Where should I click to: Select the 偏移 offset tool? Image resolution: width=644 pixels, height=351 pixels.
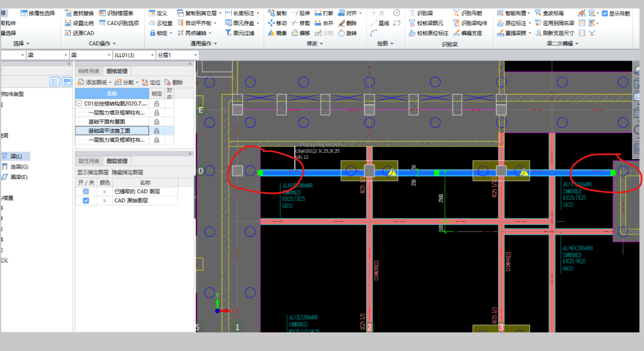(301, 33)
